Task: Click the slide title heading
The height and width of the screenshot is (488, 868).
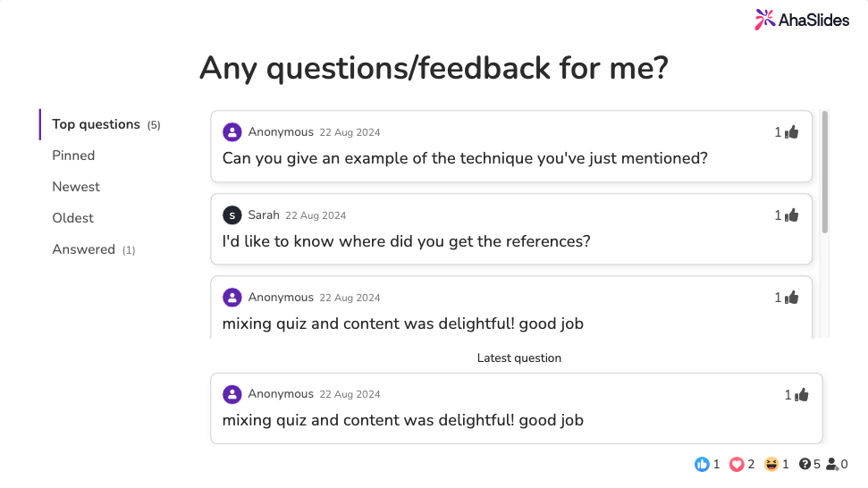Action: coord(434,68)
